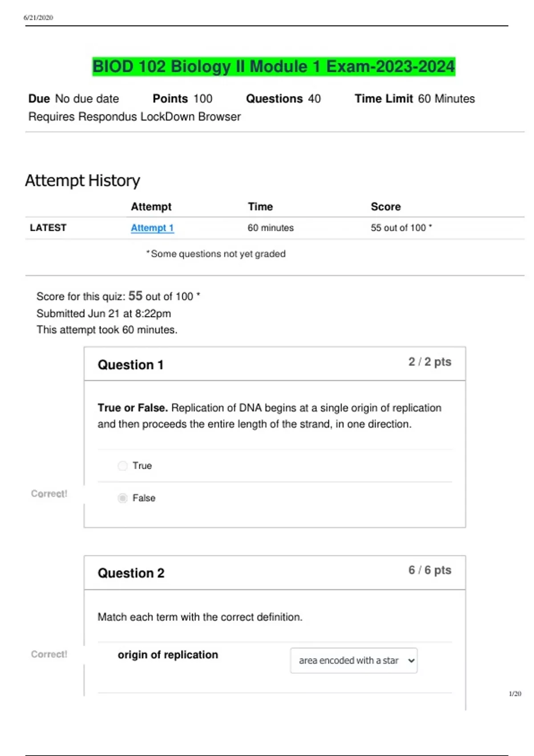Click the Some questions not yet graded note
Image resolution: width=534 pixels, height=756 pixels.
tap(216, 253)
